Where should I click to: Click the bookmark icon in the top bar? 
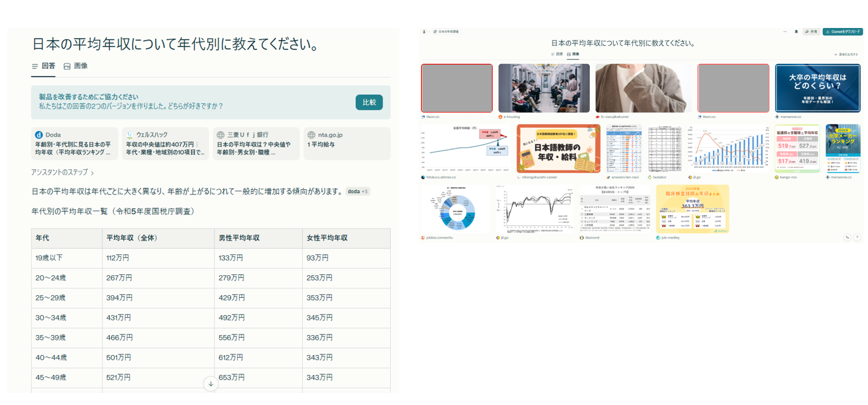click(x=796, y=31)
